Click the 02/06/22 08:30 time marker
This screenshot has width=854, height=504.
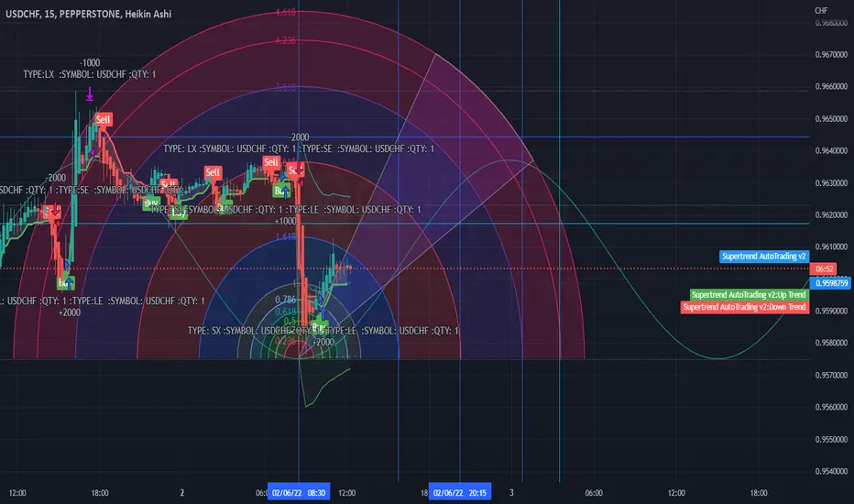point(299,493)
